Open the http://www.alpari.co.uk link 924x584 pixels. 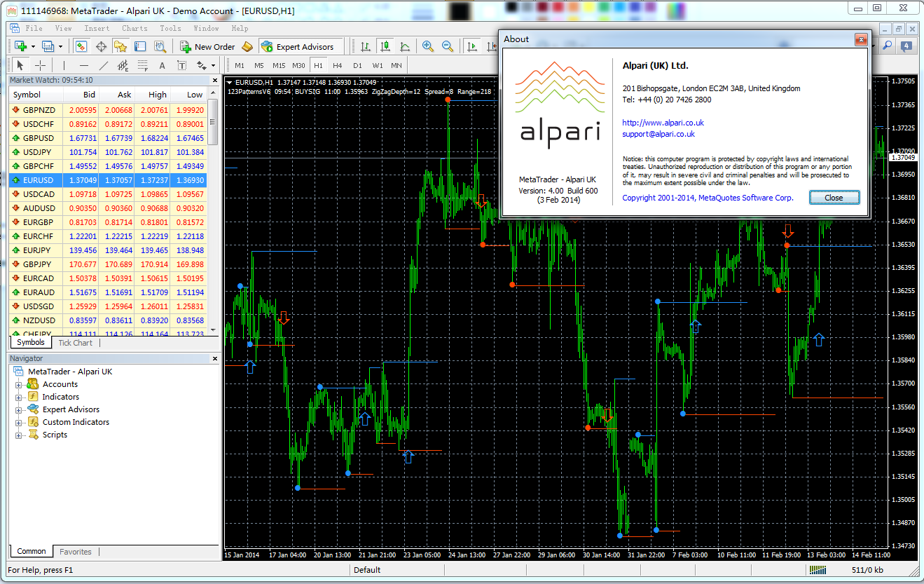663,123
